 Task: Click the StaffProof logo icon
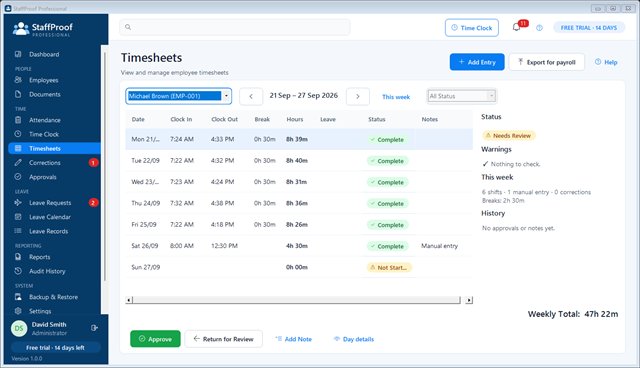[x=20, y=29]
